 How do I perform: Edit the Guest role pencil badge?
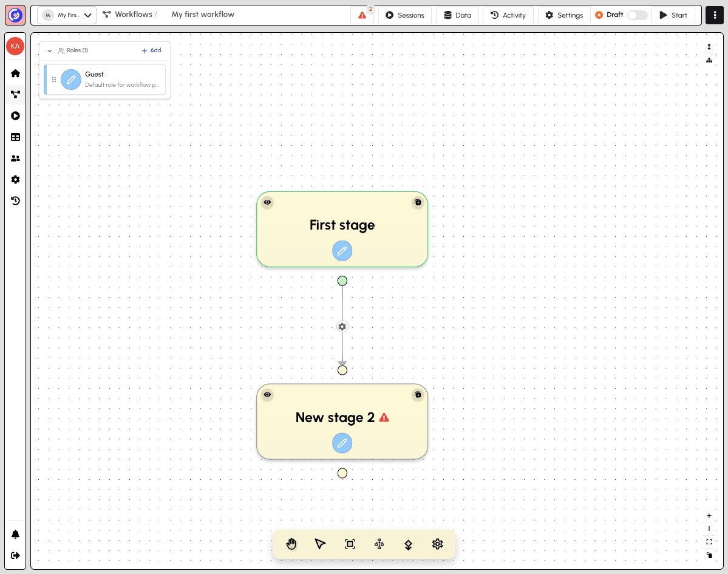[x=71, y=80]
